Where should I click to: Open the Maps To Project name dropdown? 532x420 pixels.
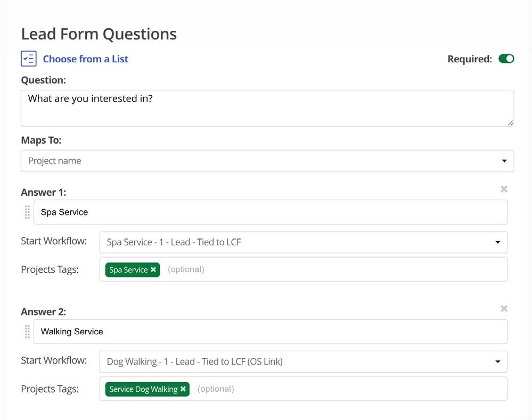(267, 161)
